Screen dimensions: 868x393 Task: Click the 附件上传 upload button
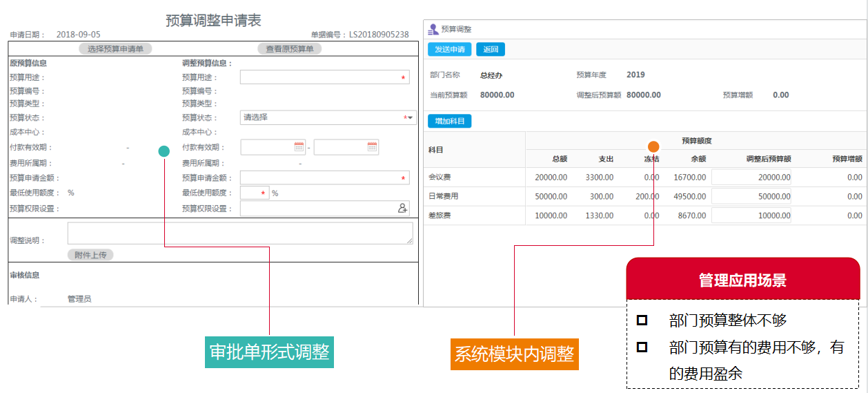(x=90, y=255)
